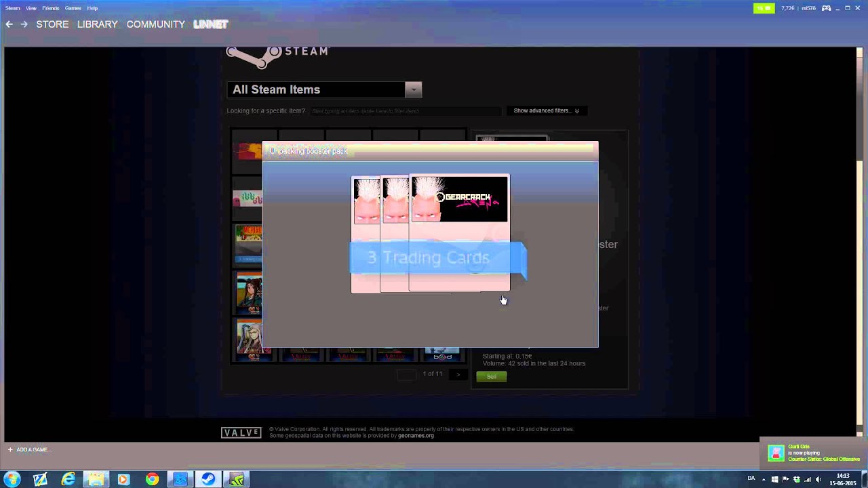This screenshot has height=488, width=868.
Task: Show hidden tray icons arrow
Action: pyautogui.click(x=764, y=479)
